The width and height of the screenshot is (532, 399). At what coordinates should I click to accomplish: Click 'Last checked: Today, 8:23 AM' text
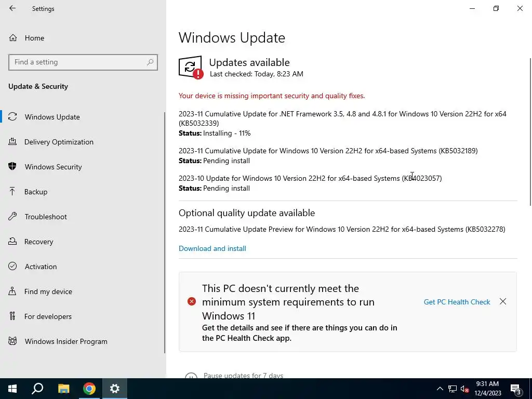click(257, 74)
